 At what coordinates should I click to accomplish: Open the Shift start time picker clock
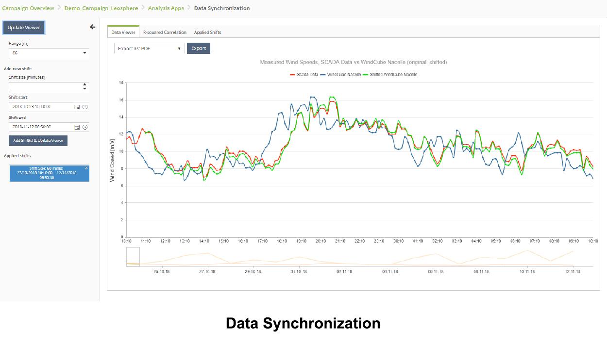pos(85,107)
